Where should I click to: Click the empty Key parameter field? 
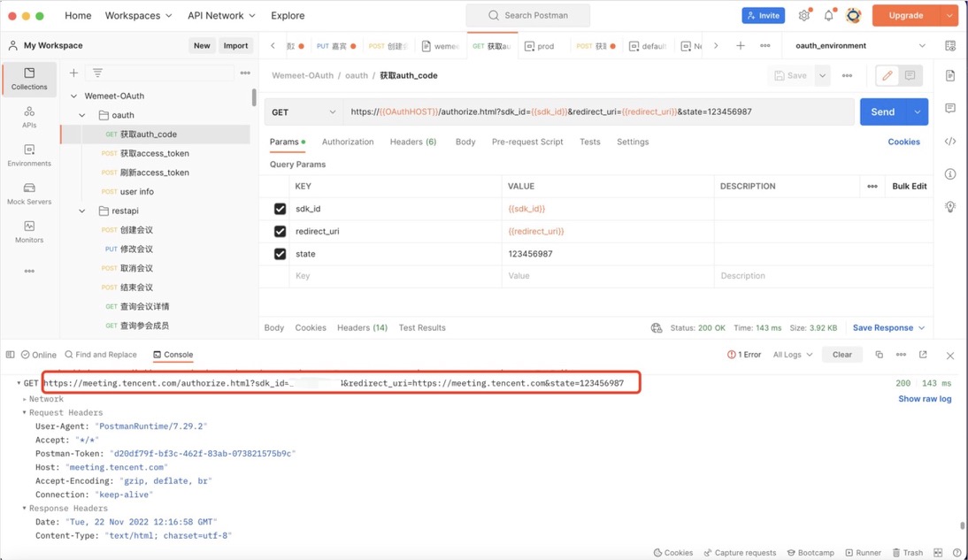click(396, 276)
